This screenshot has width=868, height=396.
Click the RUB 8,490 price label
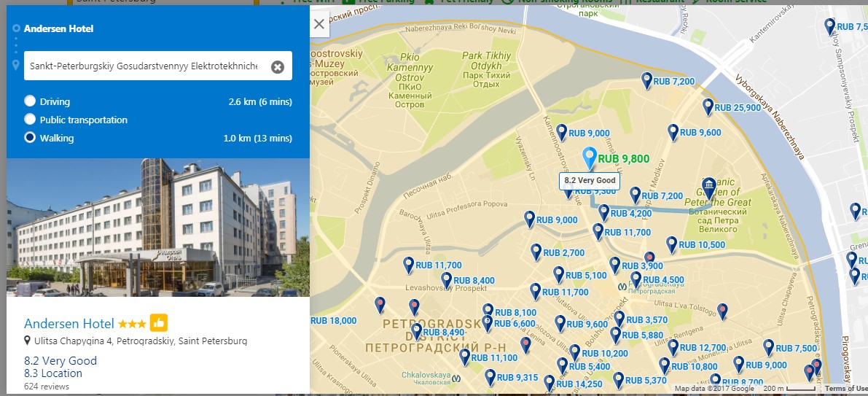click(x=445, y=333)
